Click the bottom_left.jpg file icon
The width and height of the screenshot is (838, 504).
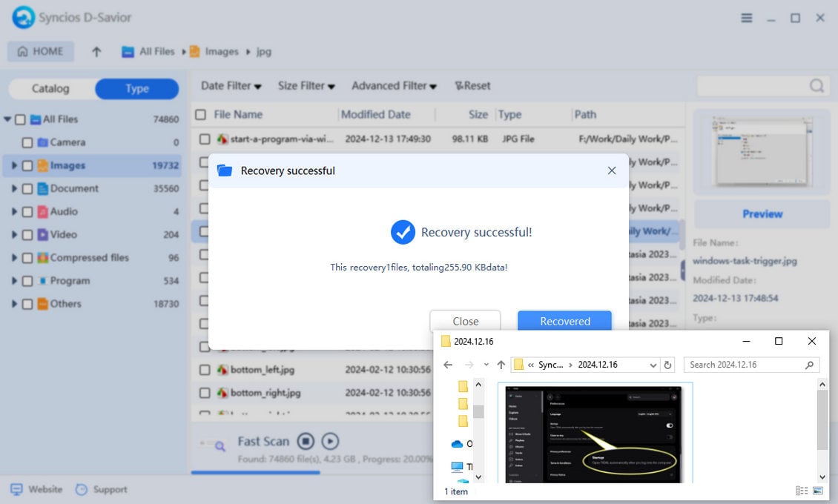[x=222, y=370]
